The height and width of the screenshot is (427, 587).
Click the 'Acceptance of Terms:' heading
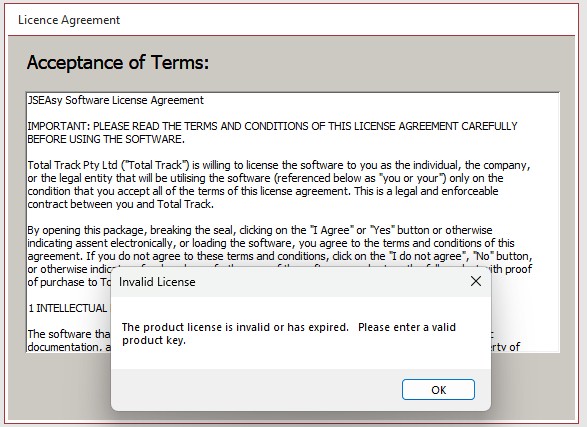118,62
